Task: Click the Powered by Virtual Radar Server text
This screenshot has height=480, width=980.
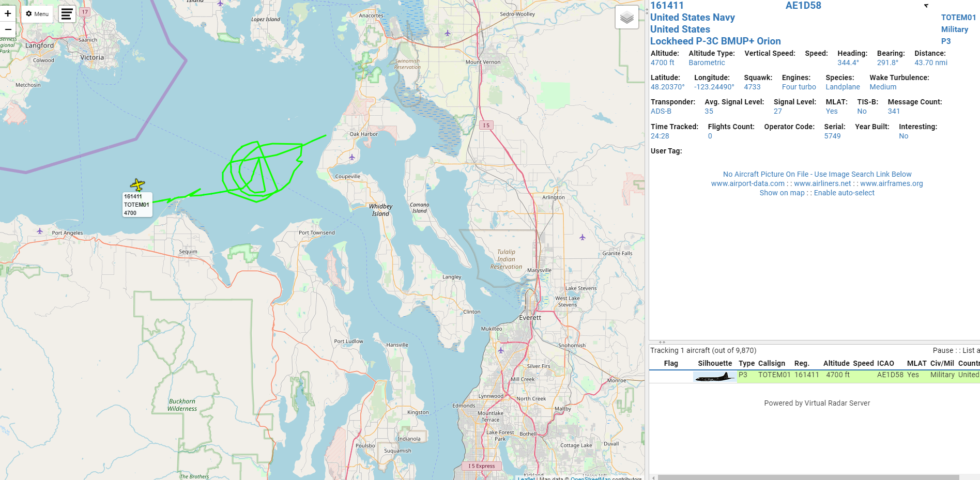Action: point(817,403)
